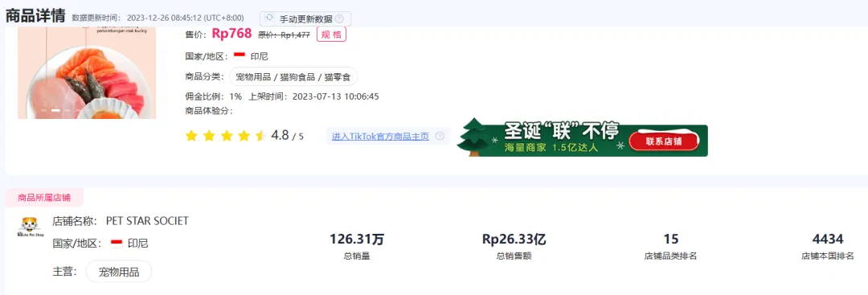Click the 联系店铺 contact shop button

(x=663, y=141)
